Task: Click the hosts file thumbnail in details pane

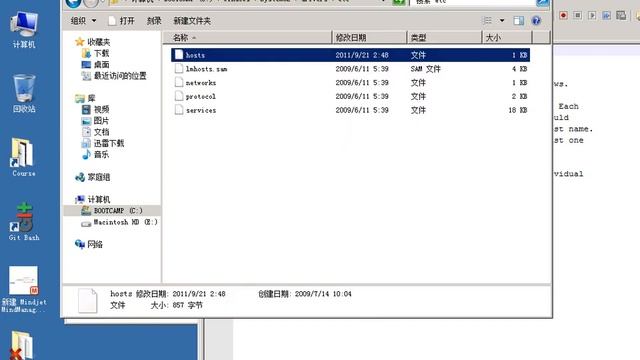Action: (x=88, y=300)
